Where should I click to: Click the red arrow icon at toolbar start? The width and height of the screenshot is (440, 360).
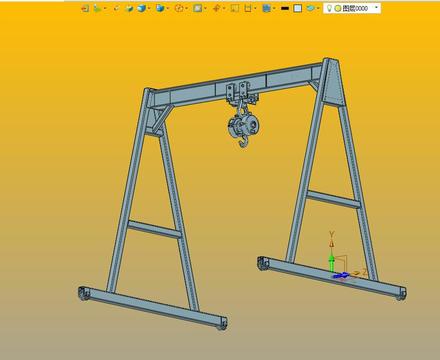point(85,8)
